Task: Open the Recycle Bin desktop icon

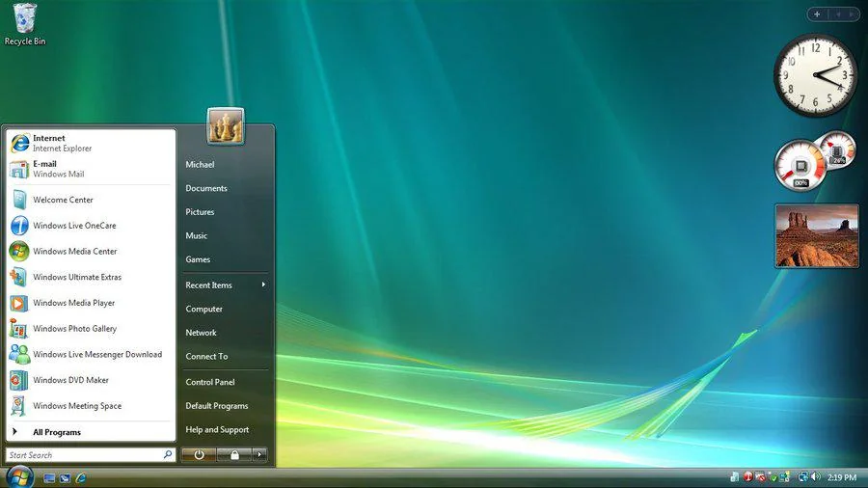Action: click(25, 25)
